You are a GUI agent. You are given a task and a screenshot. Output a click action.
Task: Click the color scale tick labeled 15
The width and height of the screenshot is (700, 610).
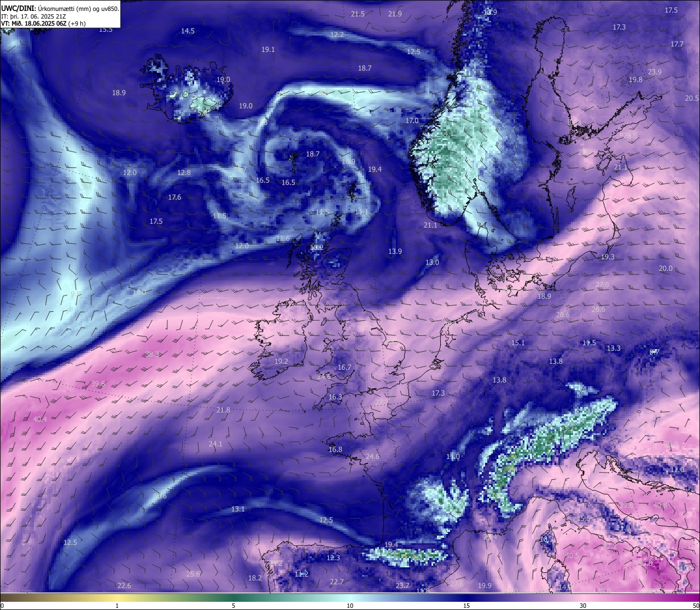click(466, 606)
